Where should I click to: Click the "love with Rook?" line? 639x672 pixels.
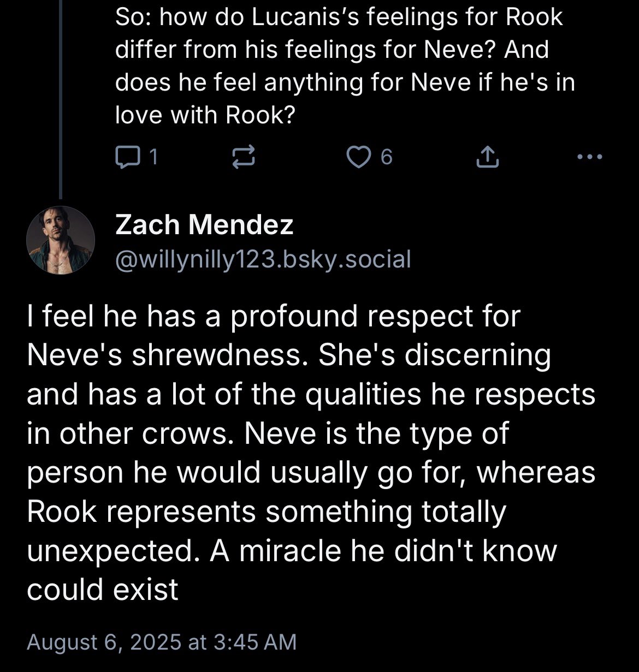[x=204, y=116]
